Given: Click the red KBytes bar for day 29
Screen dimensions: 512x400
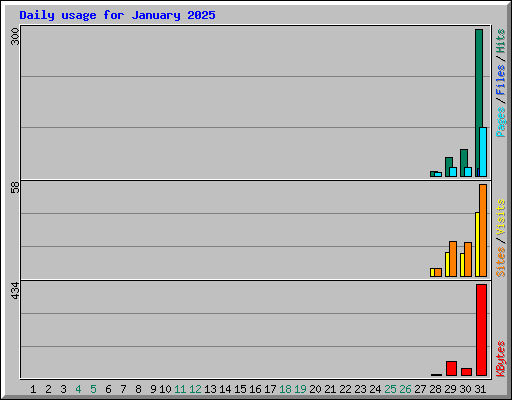Looking at the screenshot, I should tap(451, 368).
